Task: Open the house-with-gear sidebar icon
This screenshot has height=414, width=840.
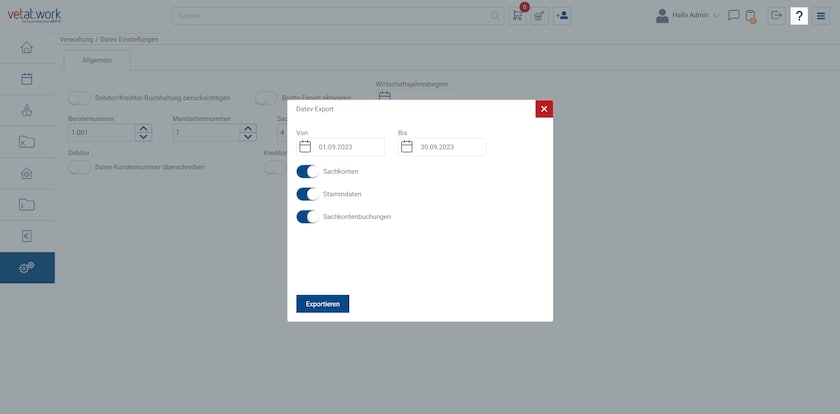Action: click(27, 173)
